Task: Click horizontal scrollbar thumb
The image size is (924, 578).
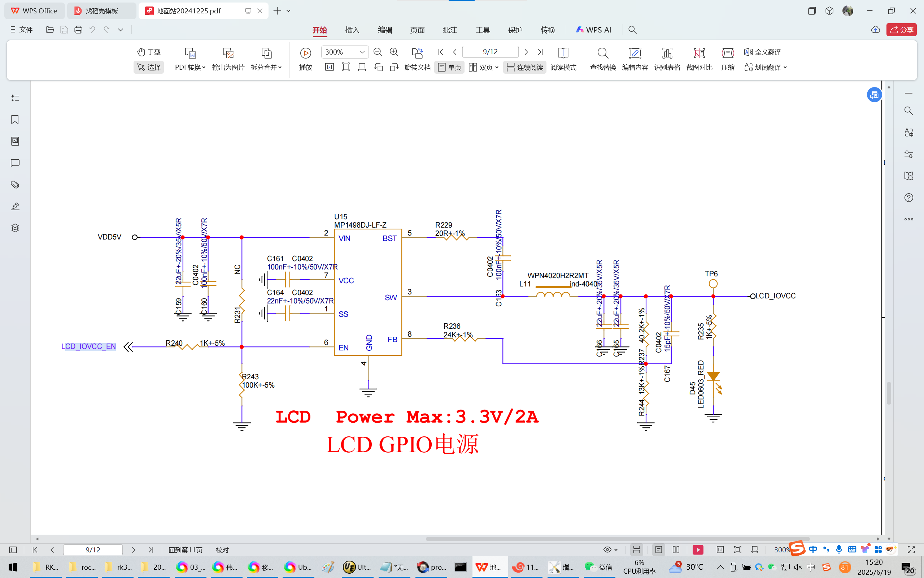Action: [618, 539]
